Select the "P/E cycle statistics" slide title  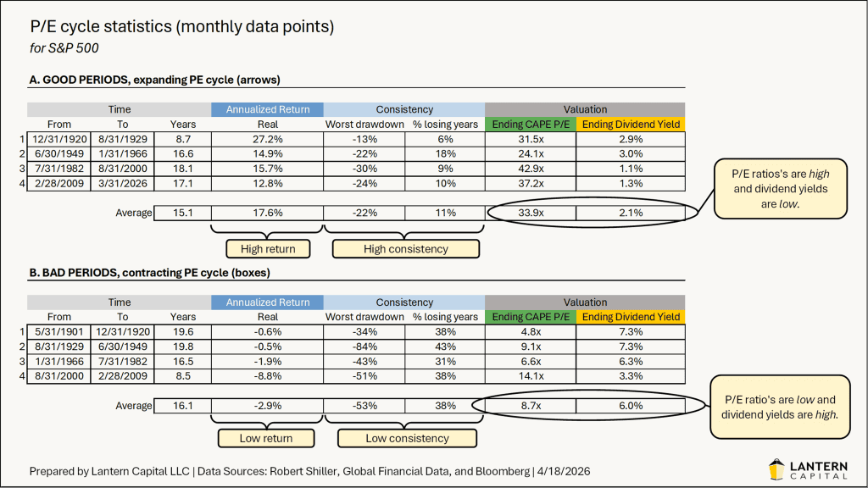point(181,27)
